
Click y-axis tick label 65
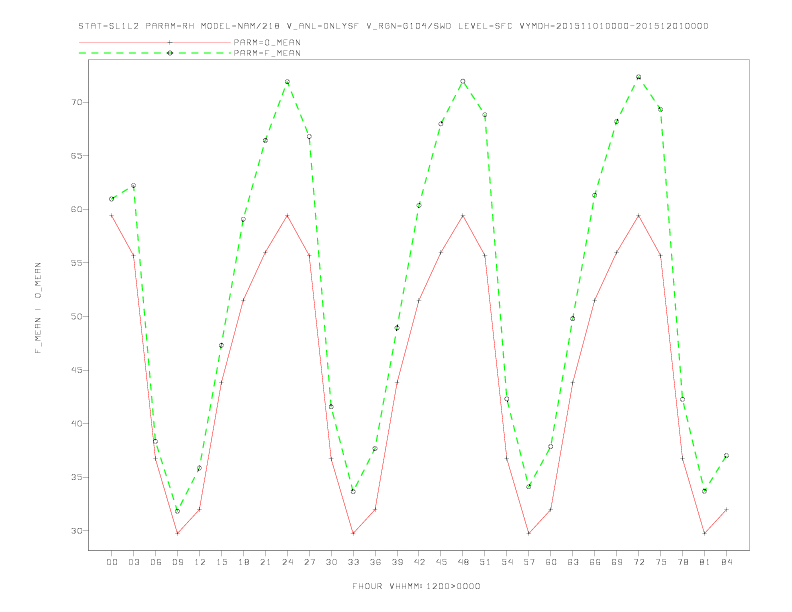click(76, 156)
